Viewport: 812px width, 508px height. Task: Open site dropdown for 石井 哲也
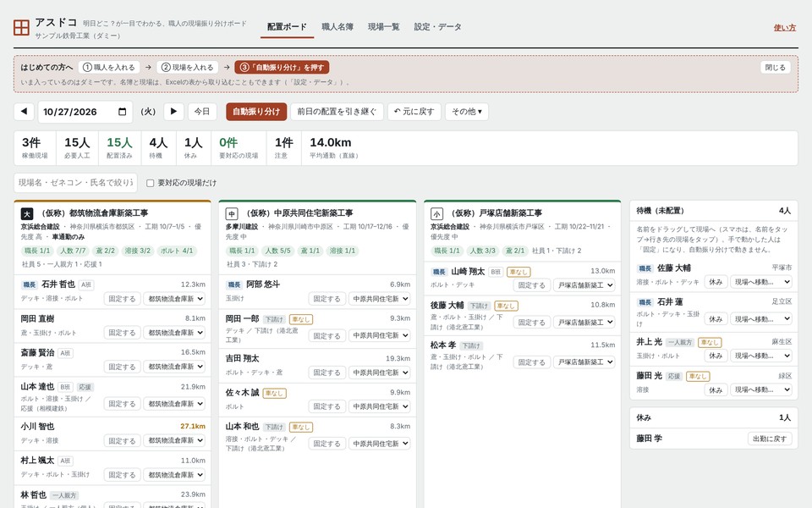click(x=174, y=299)
